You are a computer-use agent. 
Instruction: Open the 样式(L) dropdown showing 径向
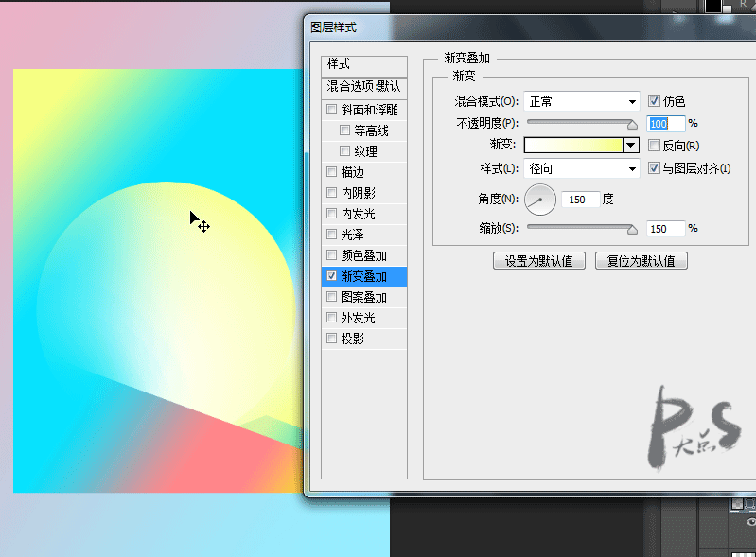tap(582, 168)
